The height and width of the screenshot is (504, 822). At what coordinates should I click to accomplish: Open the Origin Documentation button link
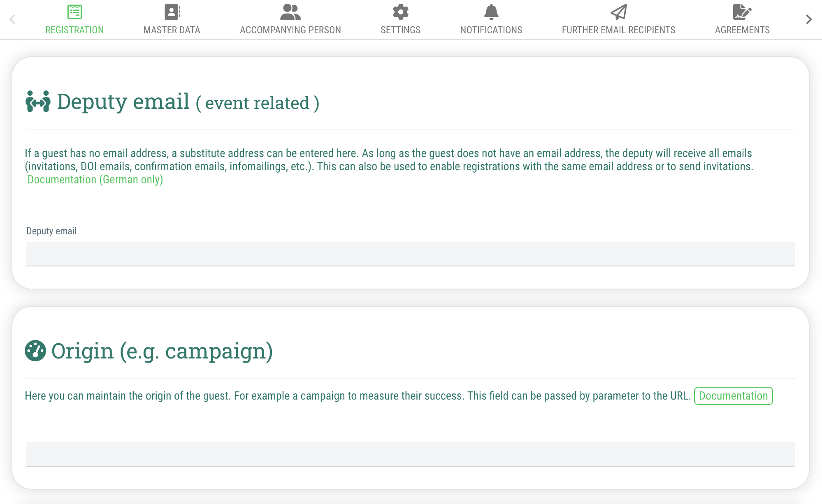click(x=734, y=396)
